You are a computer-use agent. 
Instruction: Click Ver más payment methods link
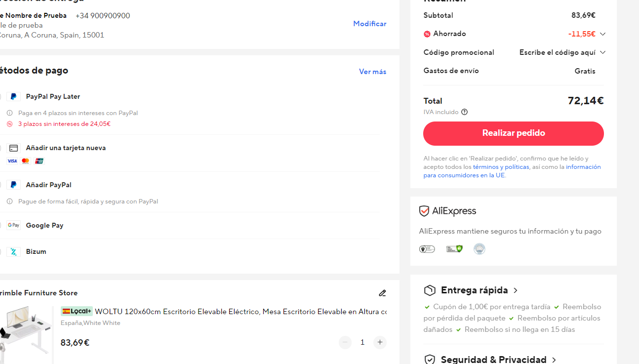point(372,72)
